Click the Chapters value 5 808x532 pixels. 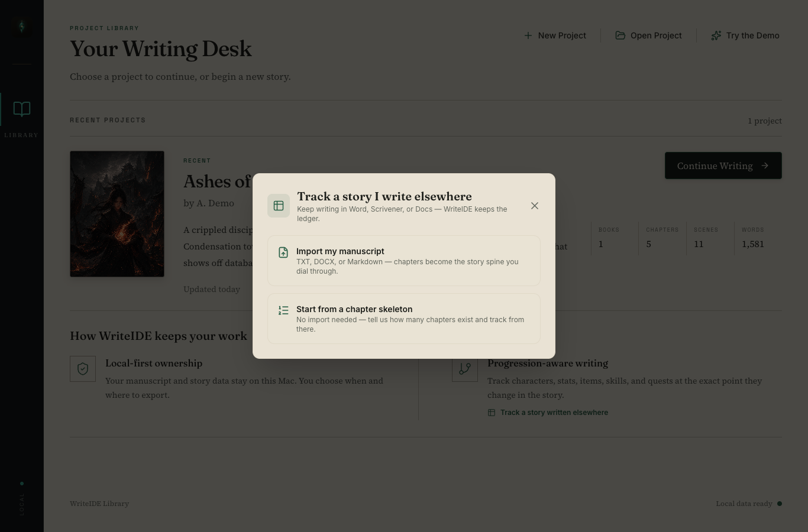pos(649,244)
